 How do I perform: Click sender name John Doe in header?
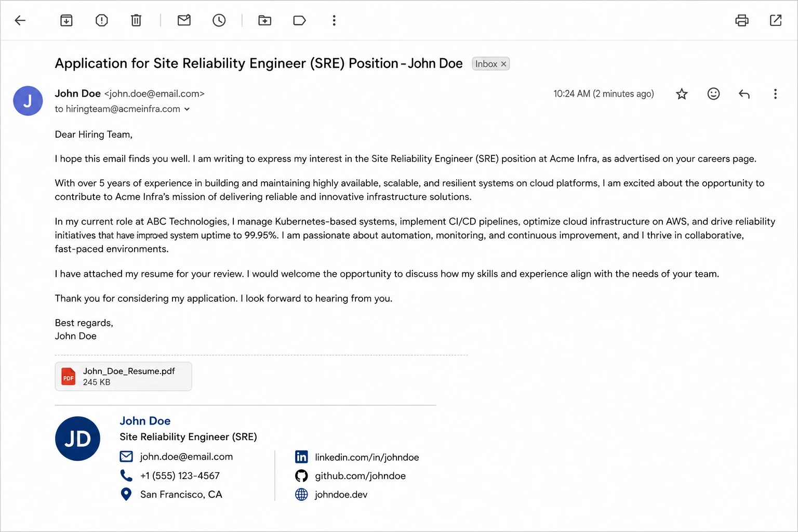tap(78, 94)
